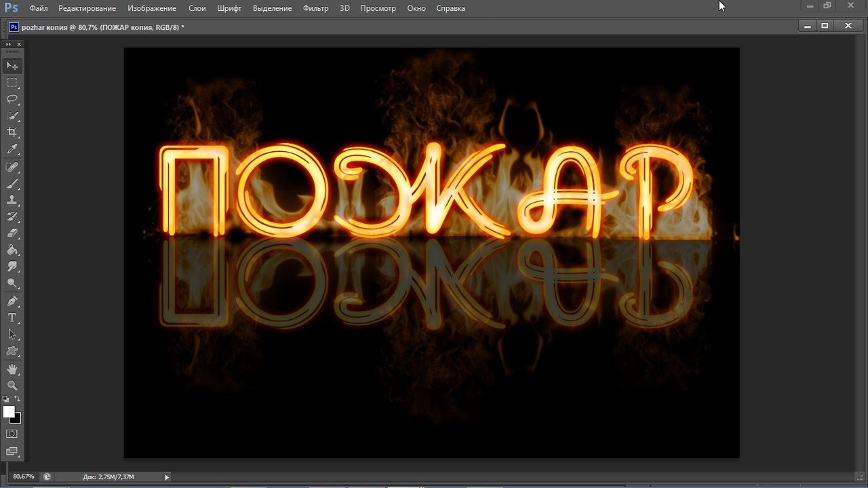
Task: Open the Фильтр menu
Action: (x=315, y=8)
